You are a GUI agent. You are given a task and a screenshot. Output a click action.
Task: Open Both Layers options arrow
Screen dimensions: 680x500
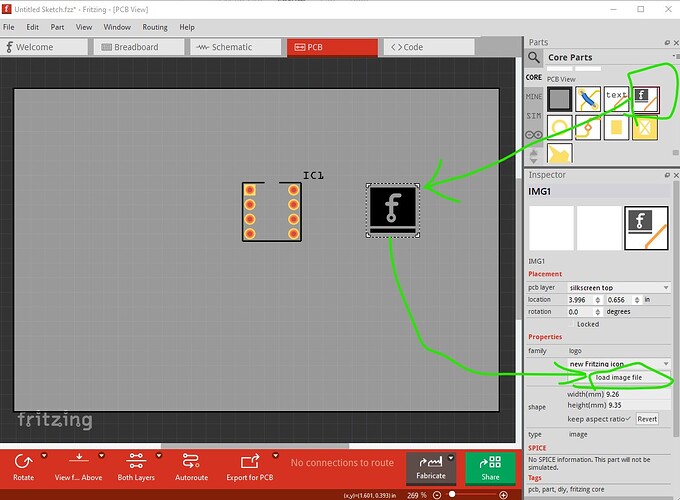coord(159,456)
